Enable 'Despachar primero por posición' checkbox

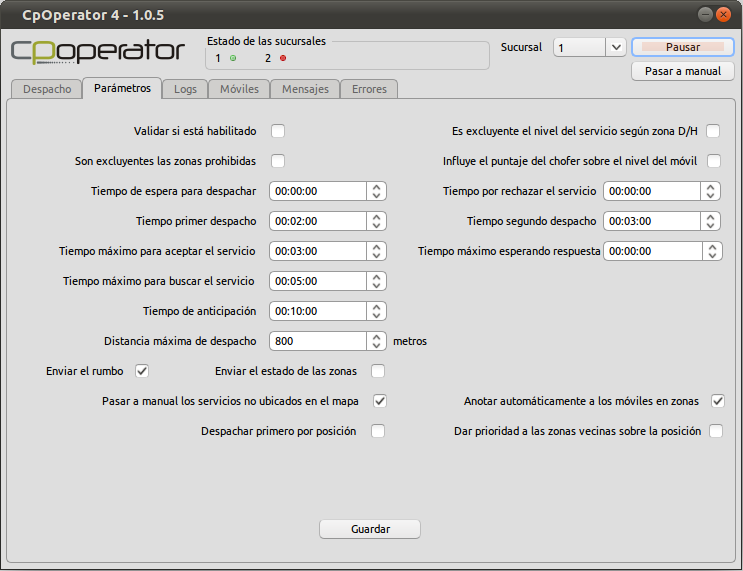[378, 431]
